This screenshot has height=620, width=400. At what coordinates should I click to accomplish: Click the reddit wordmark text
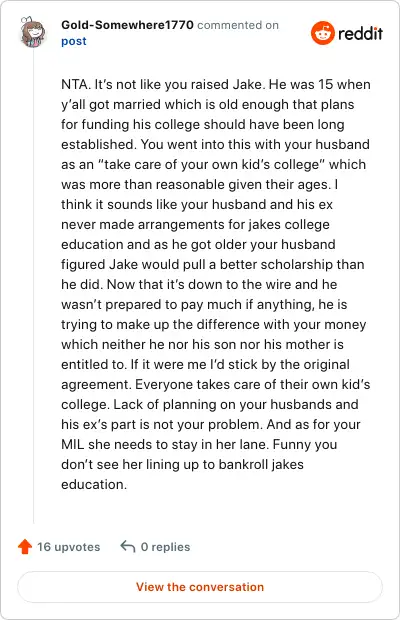(360, 33)
